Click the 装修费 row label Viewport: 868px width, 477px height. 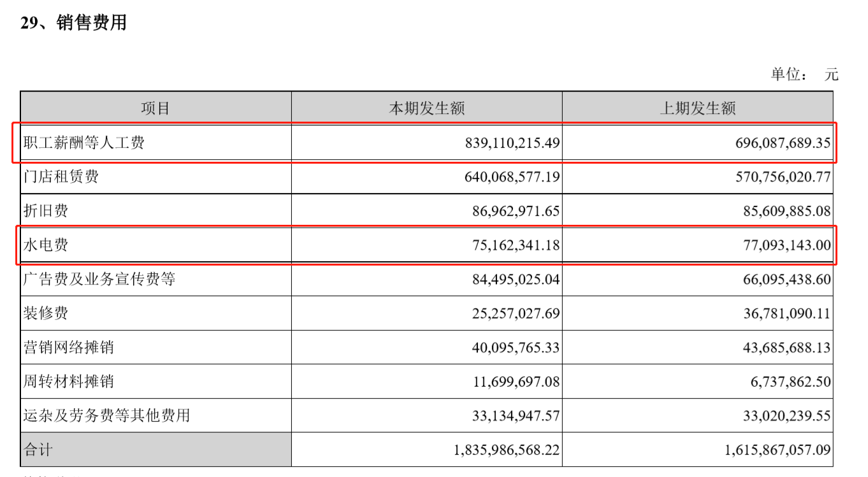click(46, 313)
